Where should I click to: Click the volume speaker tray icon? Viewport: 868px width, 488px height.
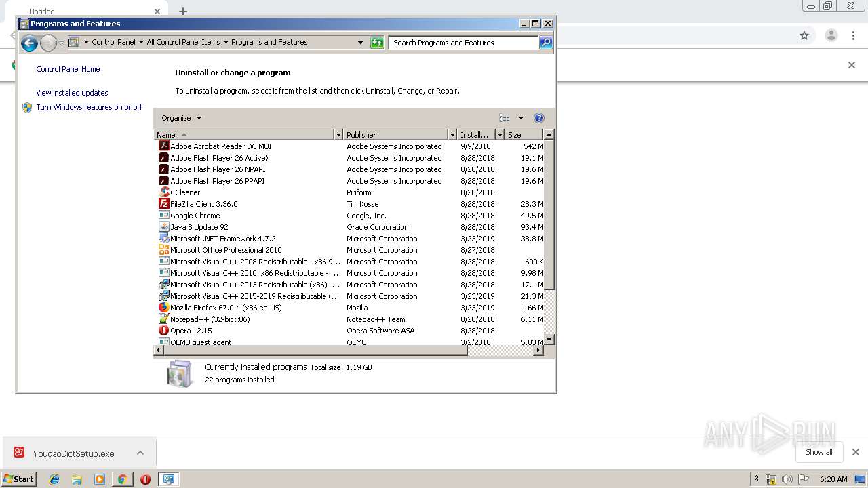tap(787, 479)
